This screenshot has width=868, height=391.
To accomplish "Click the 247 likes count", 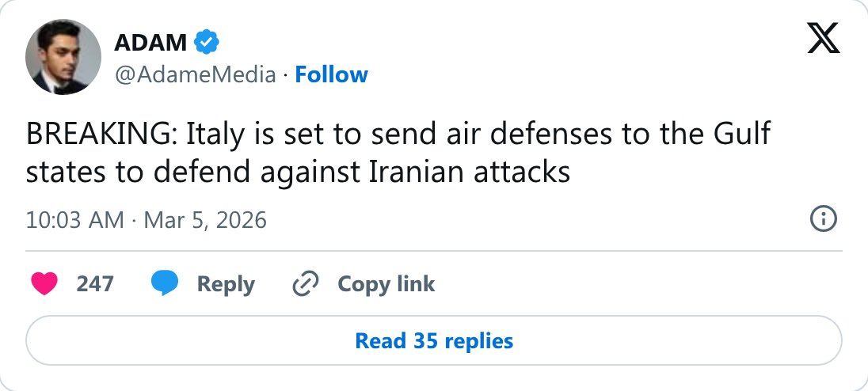I will point(95,284).
